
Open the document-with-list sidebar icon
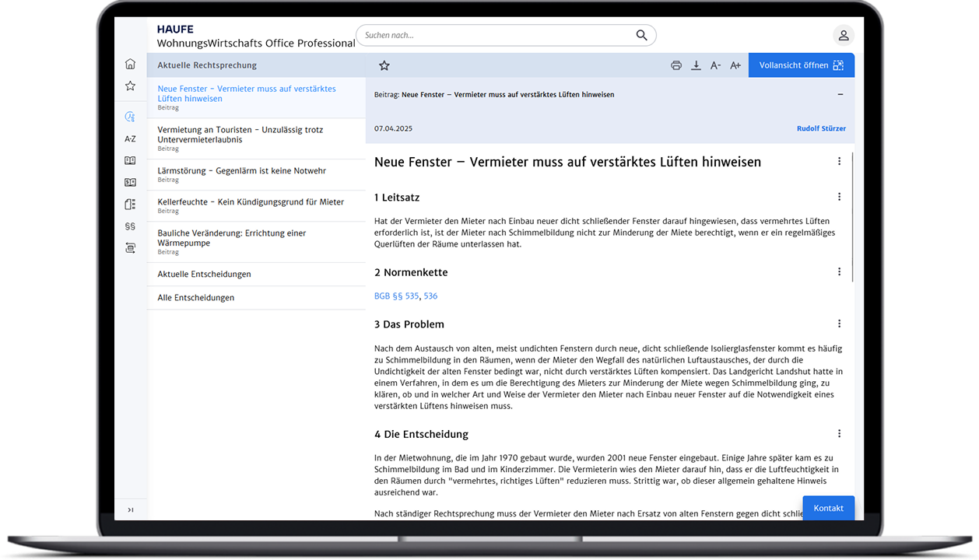(130, 205)
